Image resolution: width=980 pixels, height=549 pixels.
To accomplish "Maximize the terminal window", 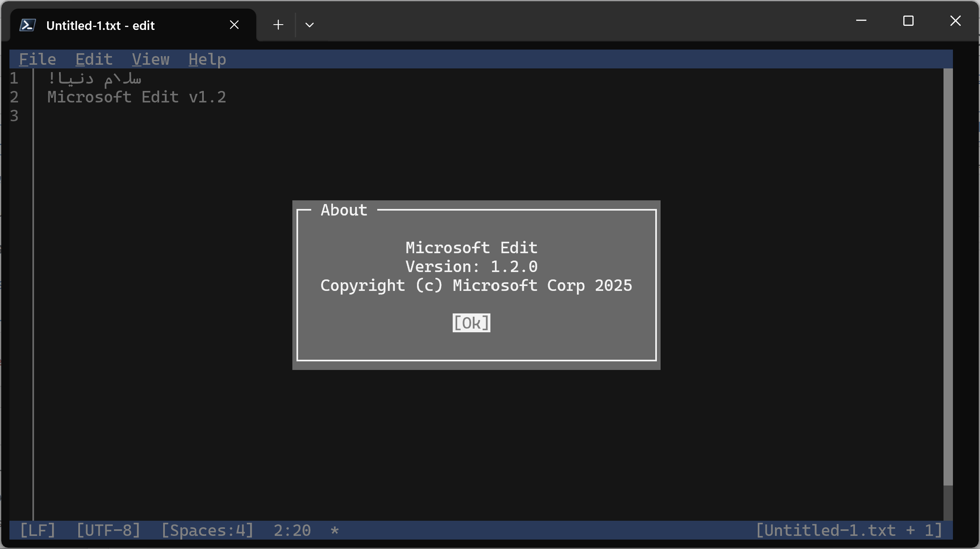I will click(908, 20).
